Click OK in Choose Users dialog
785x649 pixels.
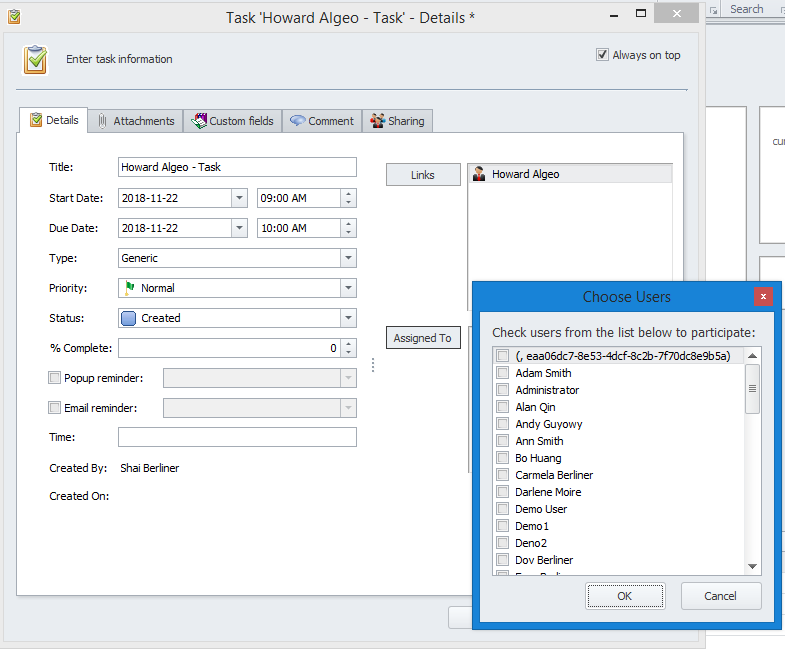[625, 596]
